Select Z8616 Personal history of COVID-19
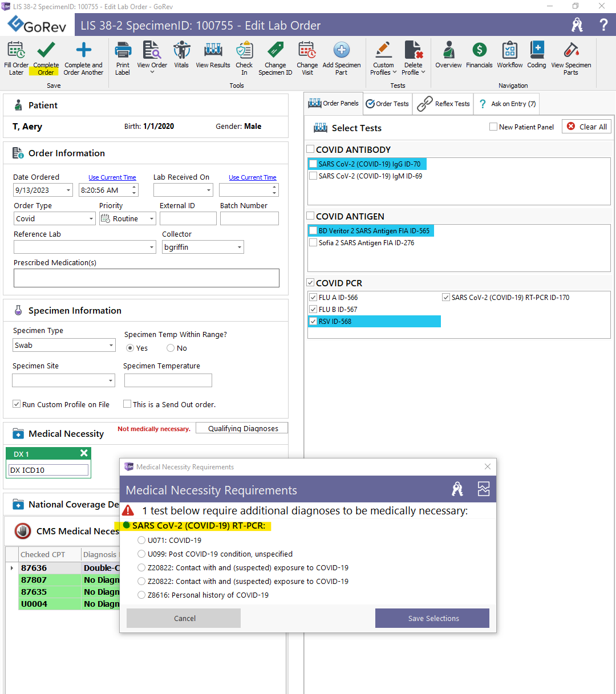616x694 pixels. click(x=141, y=595)
